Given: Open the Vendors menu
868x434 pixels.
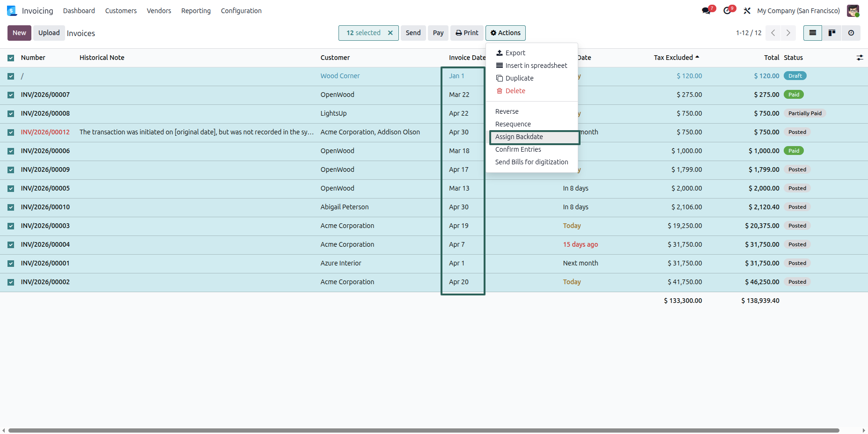Looking at the screenshot, I should click(x=159, y=11).
